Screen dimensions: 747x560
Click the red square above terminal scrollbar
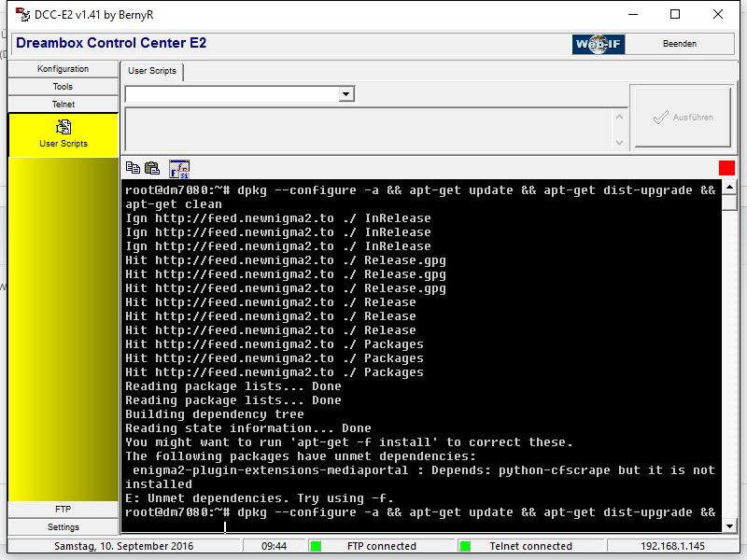(726, 168)
